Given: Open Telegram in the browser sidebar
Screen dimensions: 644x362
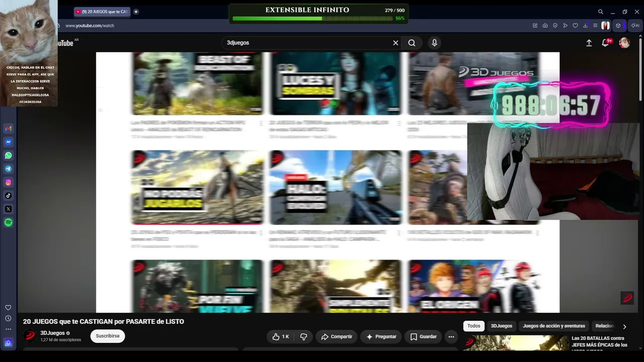Looking at the screenshot, I should point(8,169).
